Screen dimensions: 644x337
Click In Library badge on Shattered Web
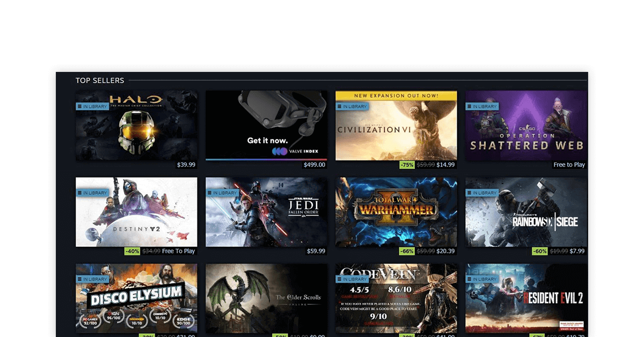pos(482,106)
